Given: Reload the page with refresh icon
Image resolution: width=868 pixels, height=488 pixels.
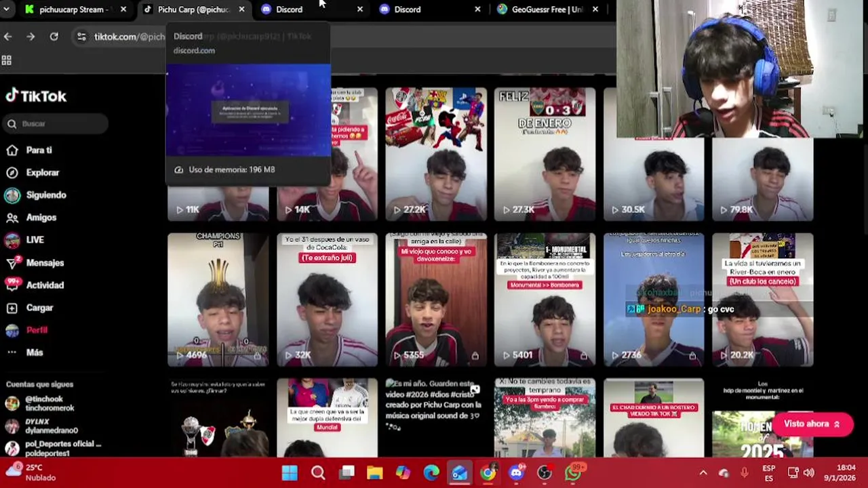Looking at the screenshot, I should [x=54, y=37].
